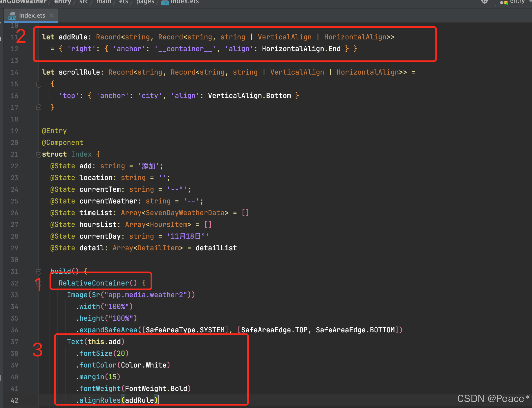
Task: Click the fold arrow beside struct Index
Action: click(39, 154)
